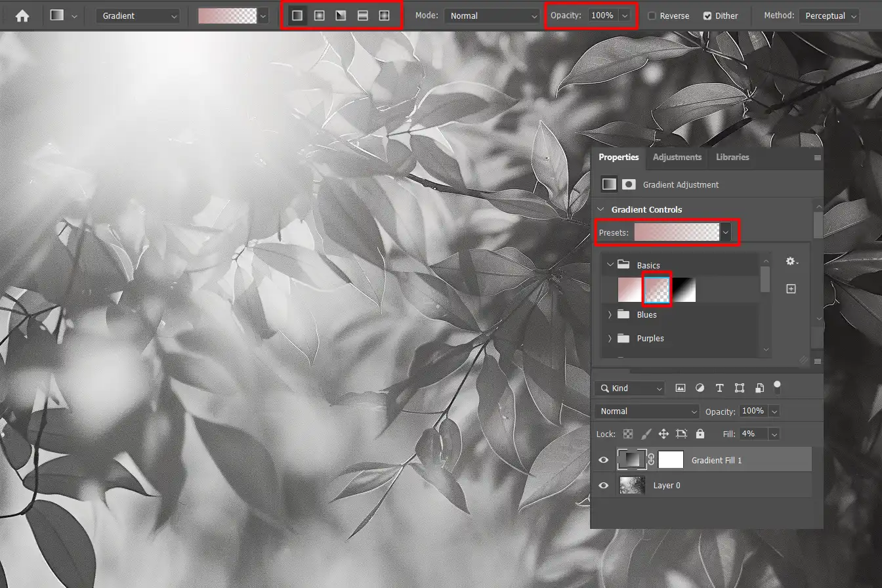This screenshot has height=588, width=882.
Task: Toggle visibility of Layer 0
Action: (604, 486)
